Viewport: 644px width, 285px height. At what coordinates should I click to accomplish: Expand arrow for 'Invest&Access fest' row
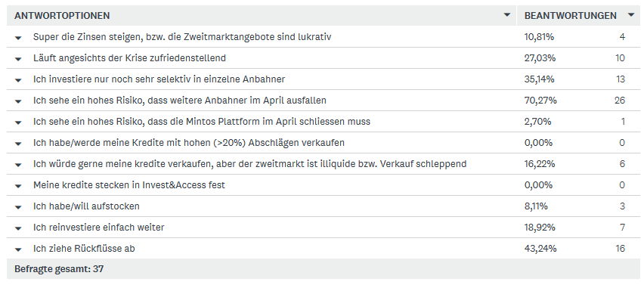click(18, 186)
